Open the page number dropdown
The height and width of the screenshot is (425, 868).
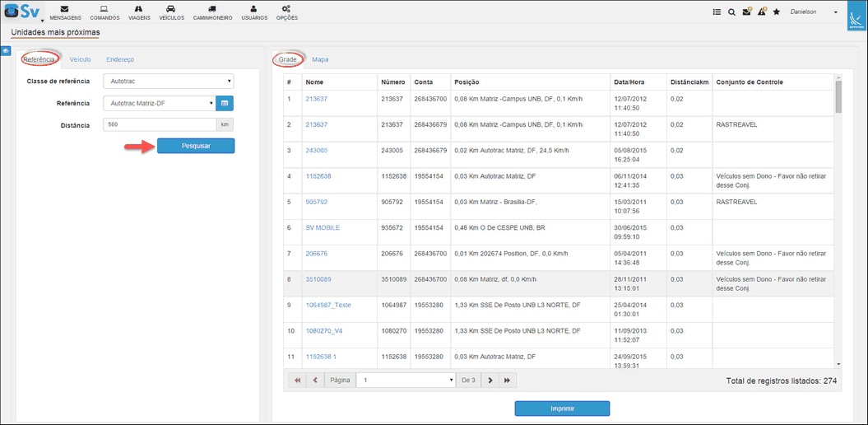[406, 381]
